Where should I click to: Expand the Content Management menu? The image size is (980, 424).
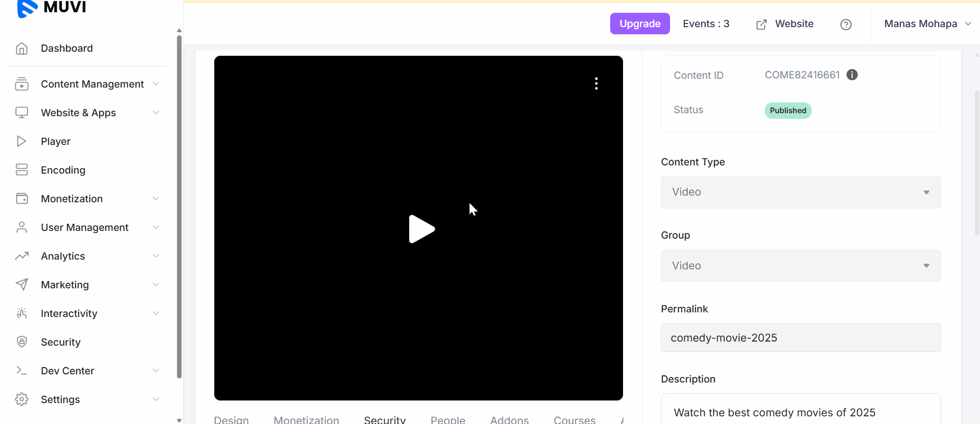point(92,84)
